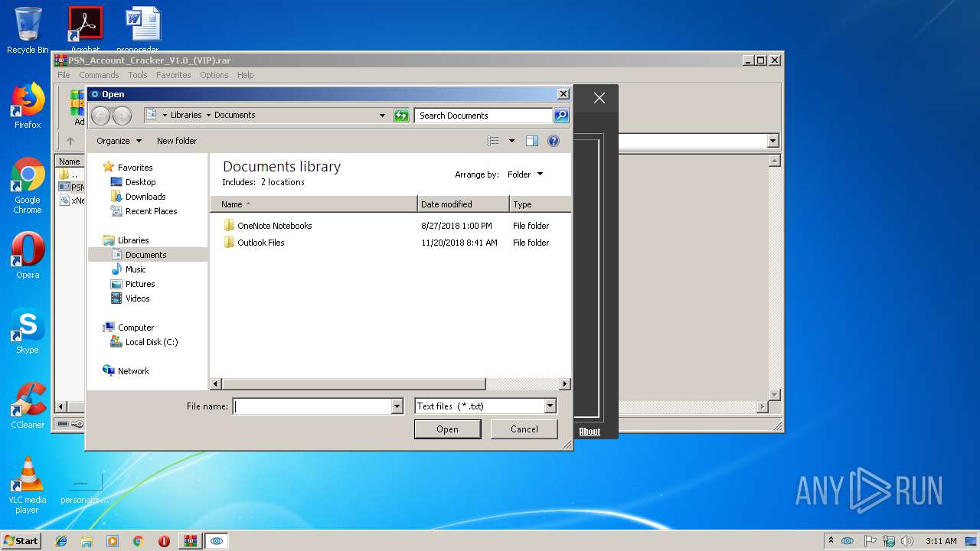The width and height of the screenshot is (980, 551).
Task: Click the Windows Explorer taskbar icon
Action: 87,541
